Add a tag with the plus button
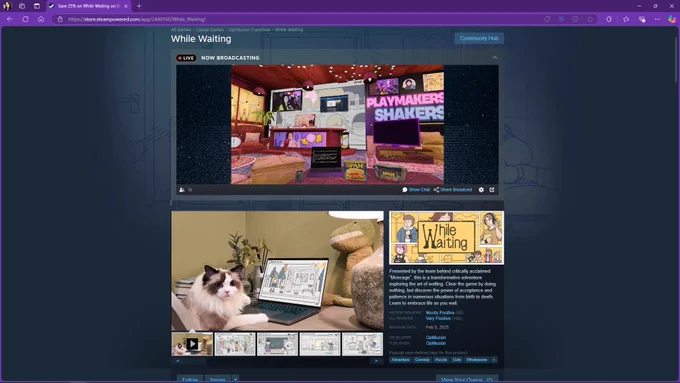The image size is (680, 383). 494,360
